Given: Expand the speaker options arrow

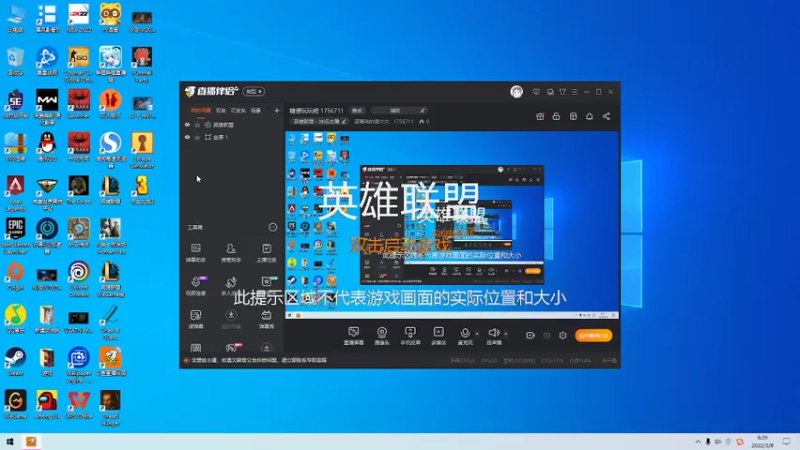Looking at the screenshot, I should point(506,334).
